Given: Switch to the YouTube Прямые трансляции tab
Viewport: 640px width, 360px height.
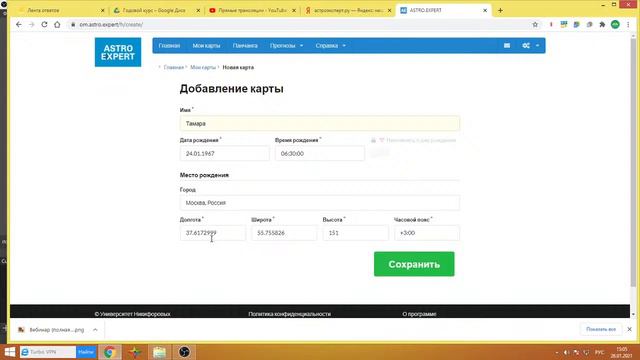Looking at the screenshot, I should click(252, 10).
